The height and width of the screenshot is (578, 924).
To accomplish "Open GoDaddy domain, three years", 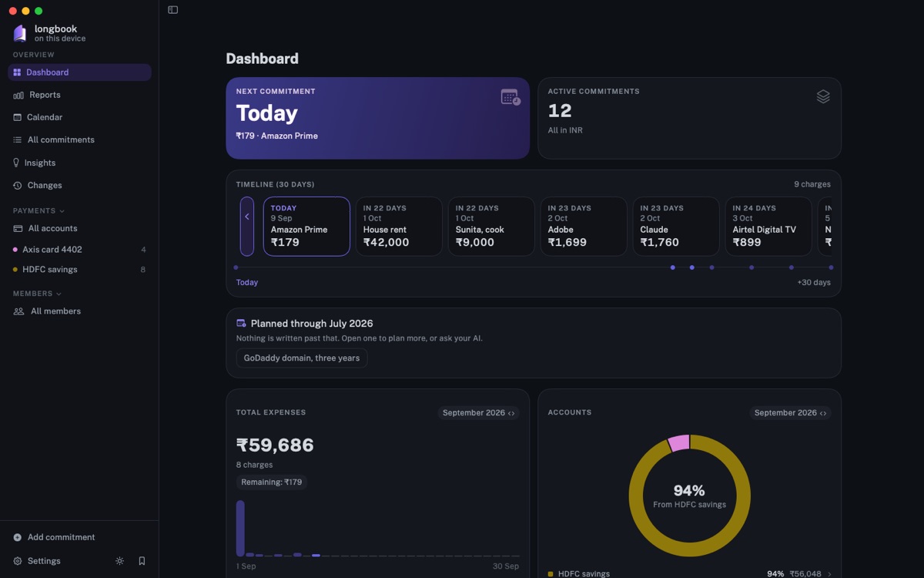I will click(302, 358).
